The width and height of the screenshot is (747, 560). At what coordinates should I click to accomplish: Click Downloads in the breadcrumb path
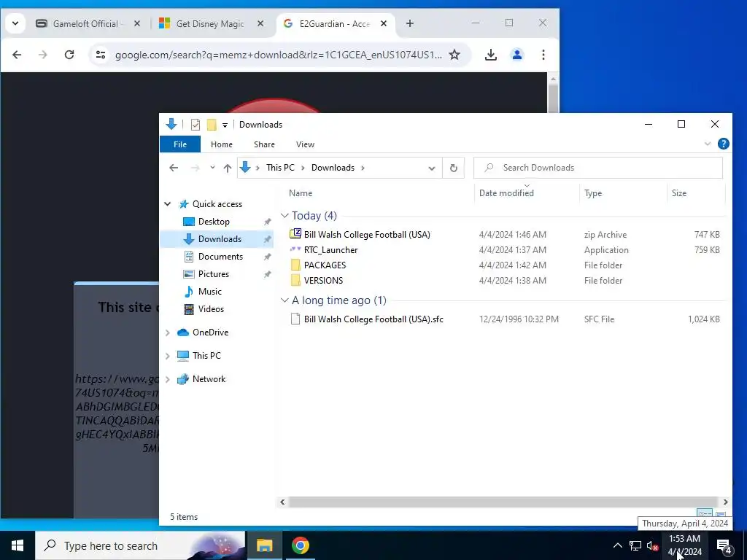pos(333,168)
